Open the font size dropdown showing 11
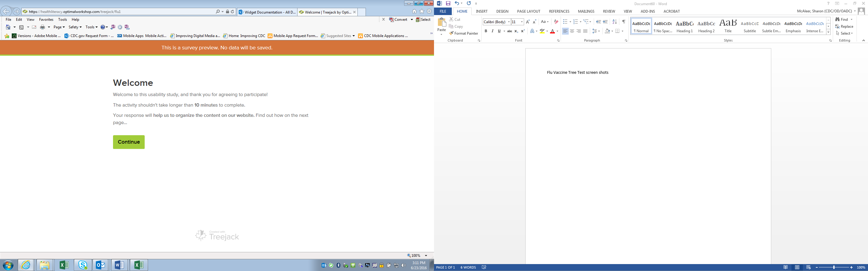The height and width of the screenshot is (271, 868). pos(522,22)
